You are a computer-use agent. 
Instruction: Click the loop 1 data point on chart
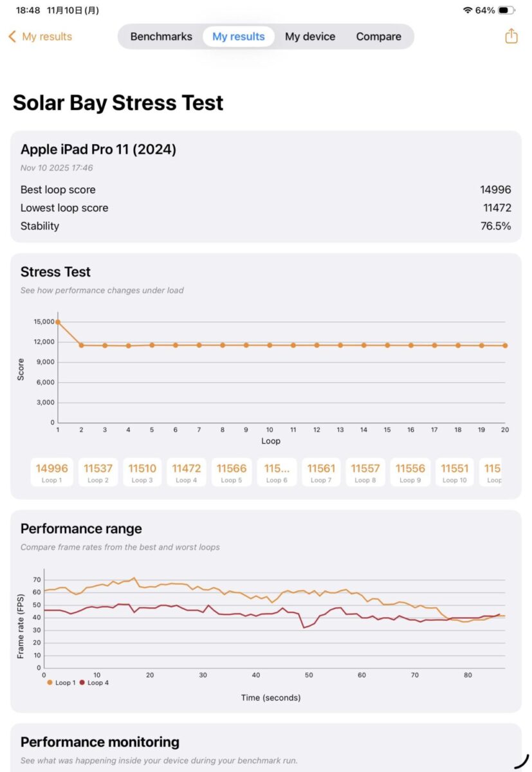[x=58, y=322]
